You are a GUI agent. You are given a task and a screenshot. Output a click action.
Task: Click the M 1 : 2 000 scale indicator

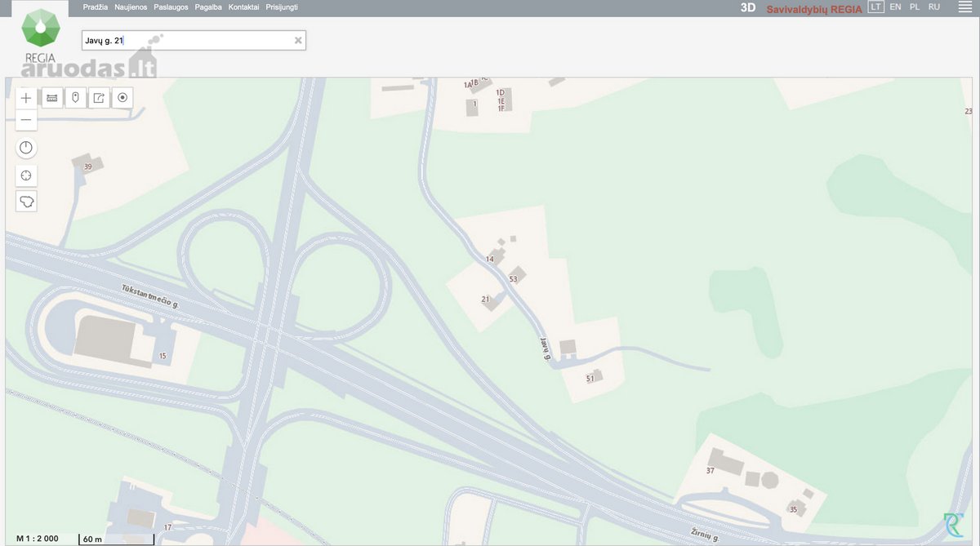[37, 539]
